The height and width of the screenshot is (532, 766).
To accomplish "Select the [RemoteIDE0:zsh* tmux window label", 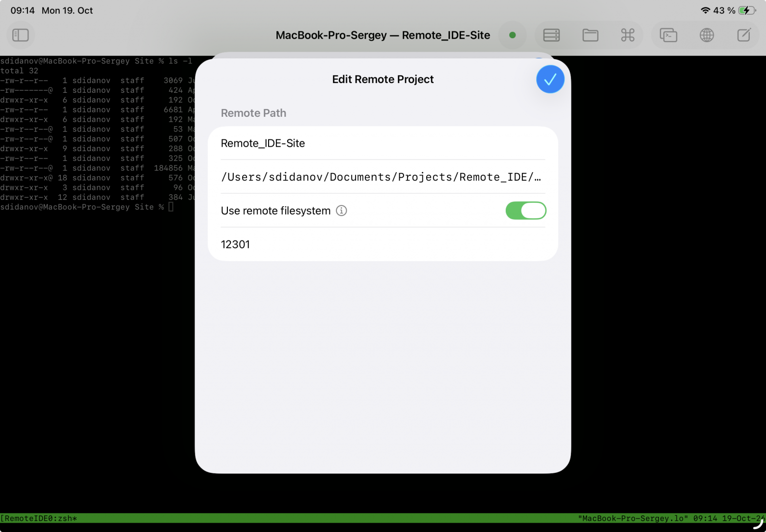I will point(39,518).
